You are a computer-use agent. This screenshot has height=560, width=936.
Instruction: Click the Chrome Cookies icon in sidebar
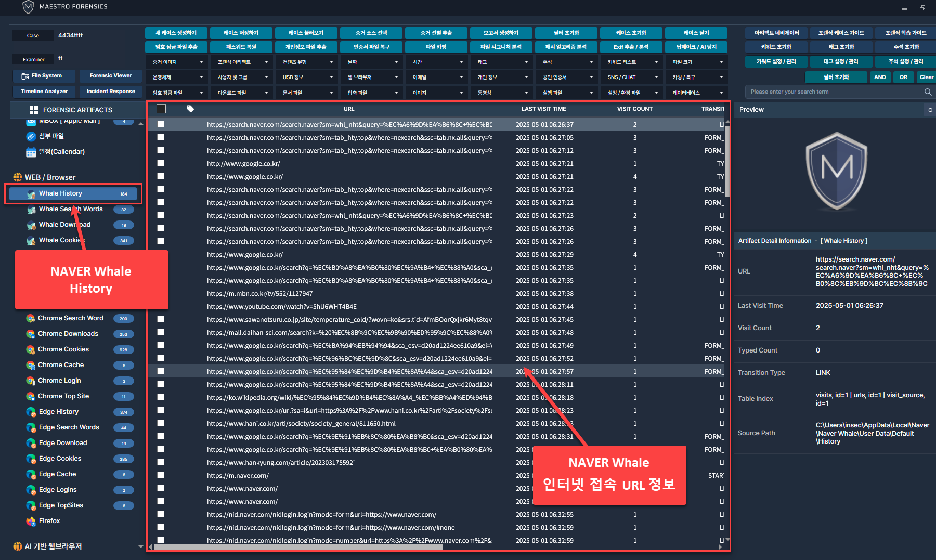coord(31,349)
